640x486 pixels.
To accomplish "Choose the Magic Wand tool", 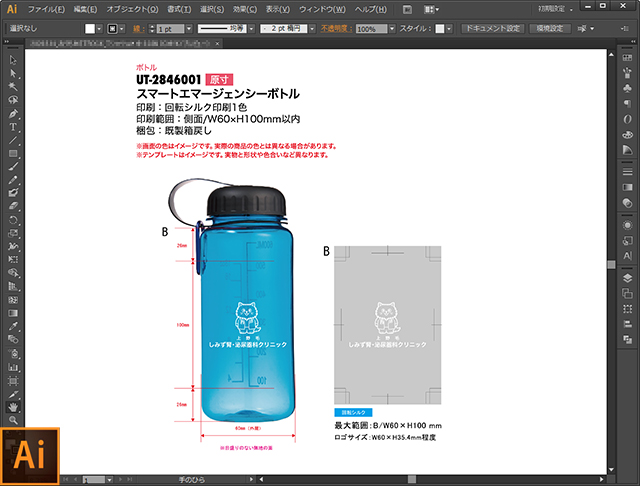I will coord(13,87).
